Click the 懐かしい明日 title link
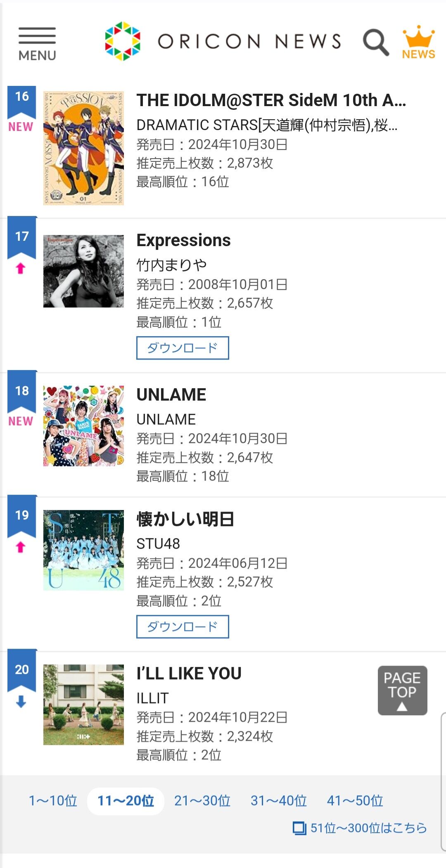Screen dimensions: 446x868 tap(185, 519)
